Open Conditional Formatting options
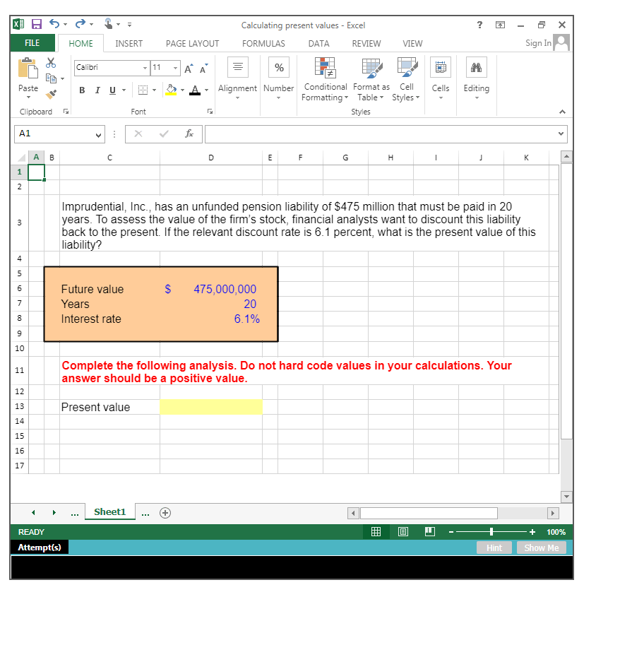This screenshot has height=645, width=644. pyautogui.click(x=325, y=81)
